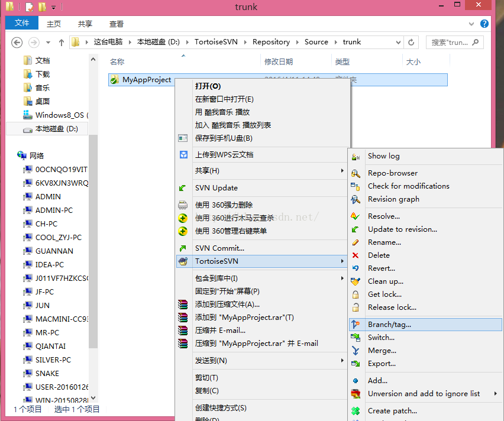Open the 主页 ribbon tab
Screen dimensions: 504x421
pos(54,24)
